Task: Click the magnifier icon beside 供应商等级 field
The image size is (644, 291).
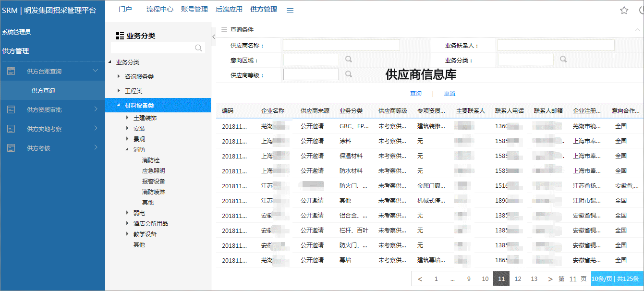Action: tap(349, 74)
